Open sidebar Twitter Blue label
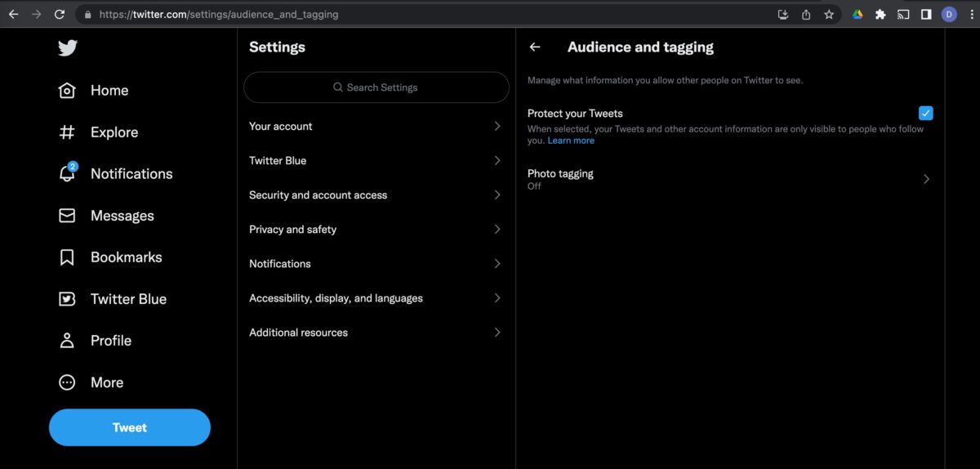This screenshot has width=980, height=469. pyautogui.click(x=128, y=299)
